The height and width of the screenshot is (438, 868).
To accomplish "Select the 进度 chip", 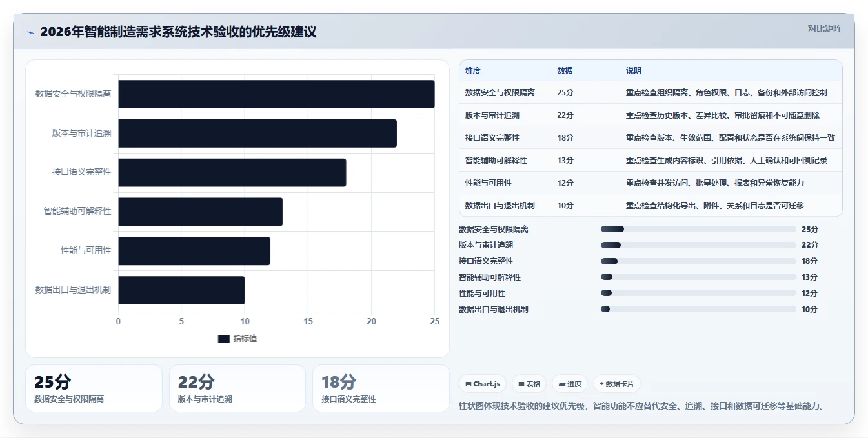I will [570, 384].
